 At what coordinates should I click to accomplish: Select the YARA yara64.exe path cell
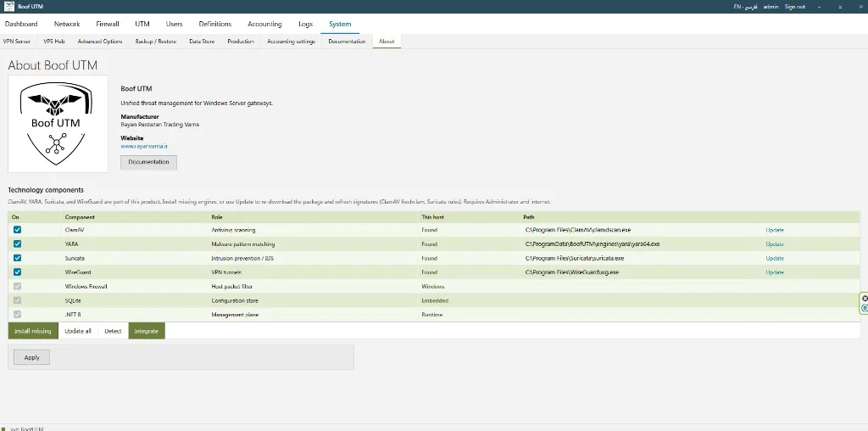(593, 243)
